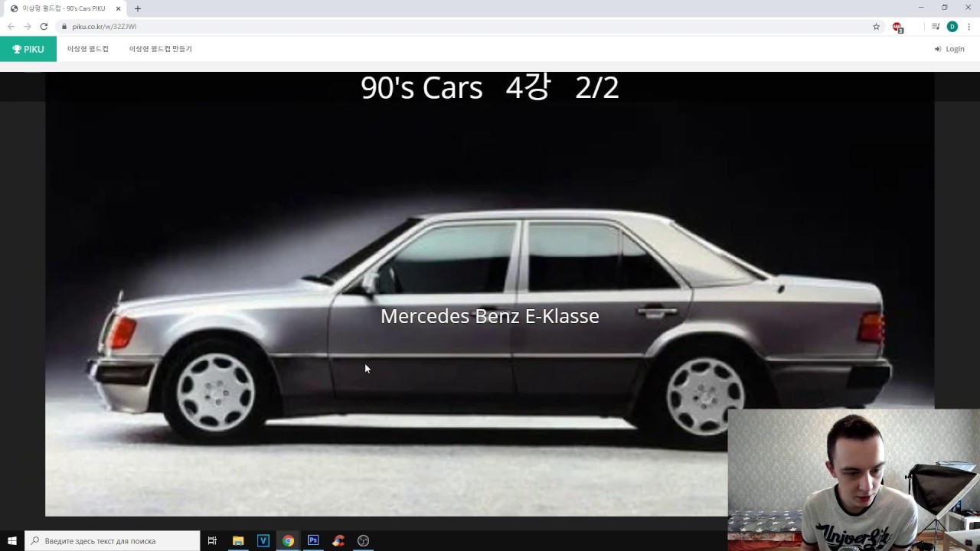Open OBS Studio from the taskbar
This screenshot has height=551, width=980.
coord(364,540)
